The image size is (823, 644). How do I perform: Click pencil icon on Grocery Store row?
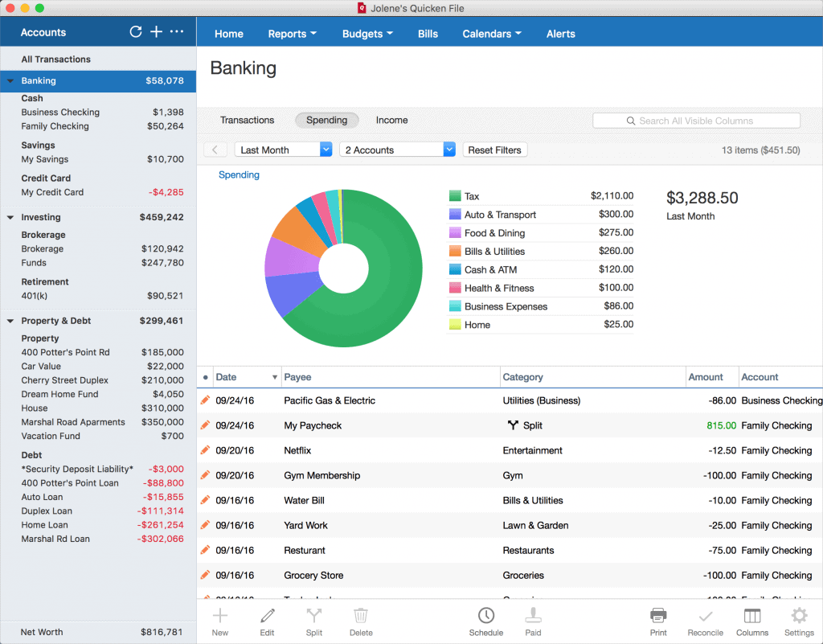pyautogui.click(x=205, y=575)
